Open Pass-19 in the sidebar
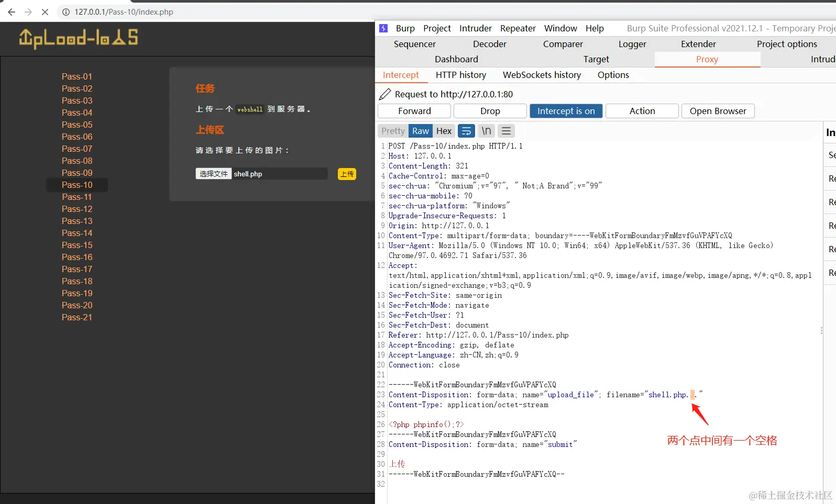 tap(77, 293)
